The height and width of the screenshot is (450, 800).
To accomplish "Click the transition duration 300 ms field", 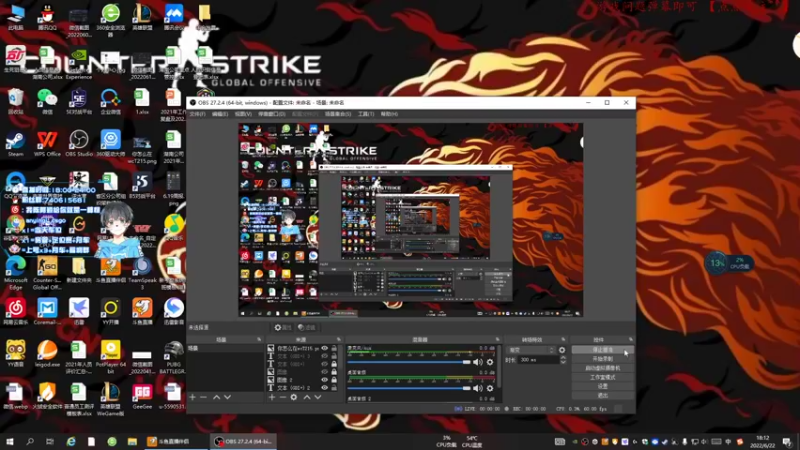I will 537,360.
